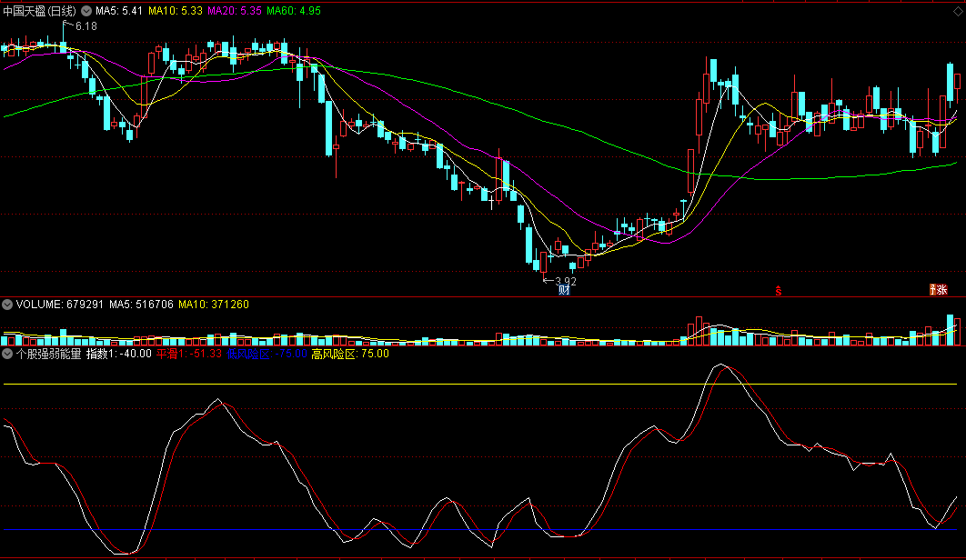966x560 pixels.
Task: Expand the VOLUME indicator dropdown arrow
Action: 7,305
